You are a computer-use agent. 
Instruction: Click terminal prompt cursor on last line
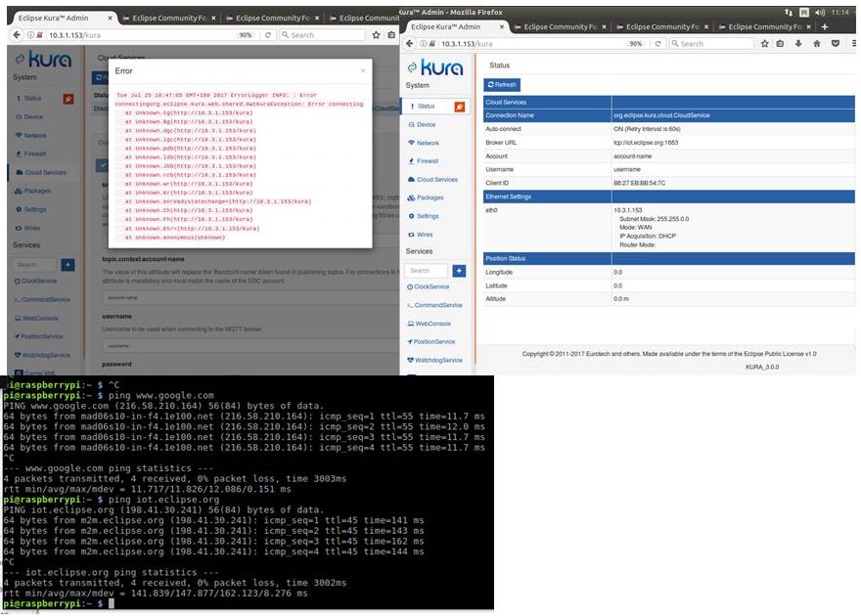coord(112,603)
